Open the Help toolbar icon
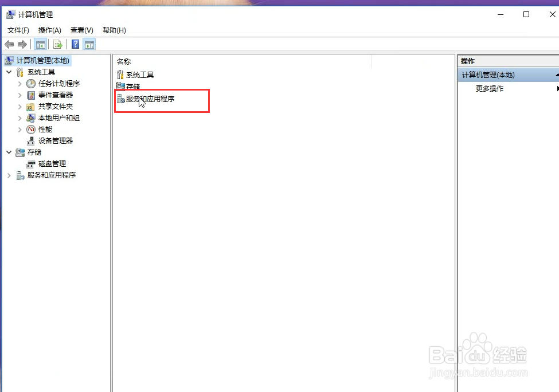Screen dimensions: 559x392 tap(75, 44)
